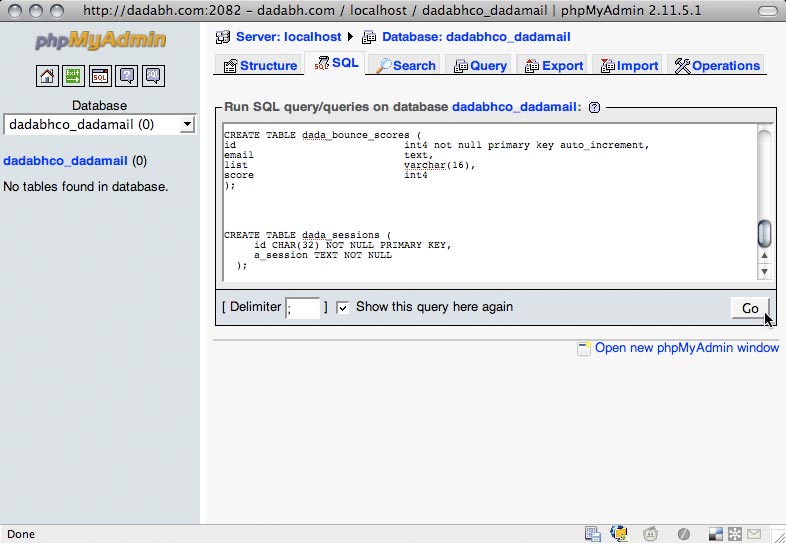Click the 'CREATE TABLE dada_sessions (' line
Screen dimensions: 786x544
307,235
